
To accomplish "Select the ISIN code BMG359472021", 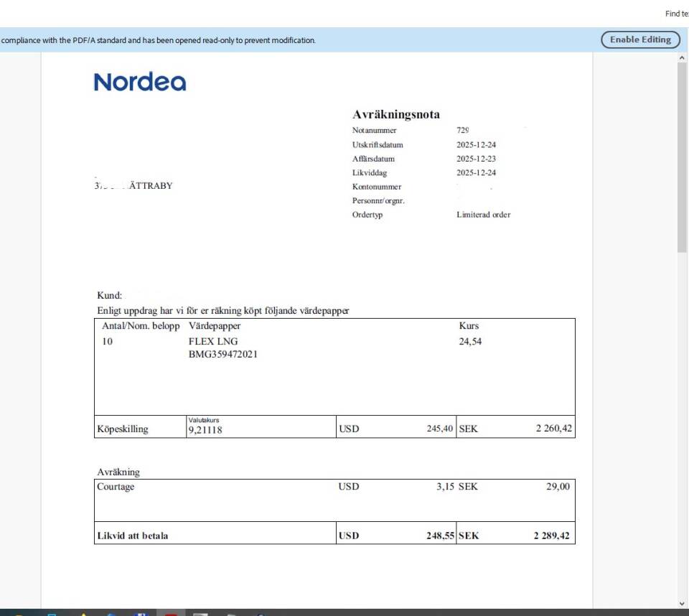I will [222, 354].
